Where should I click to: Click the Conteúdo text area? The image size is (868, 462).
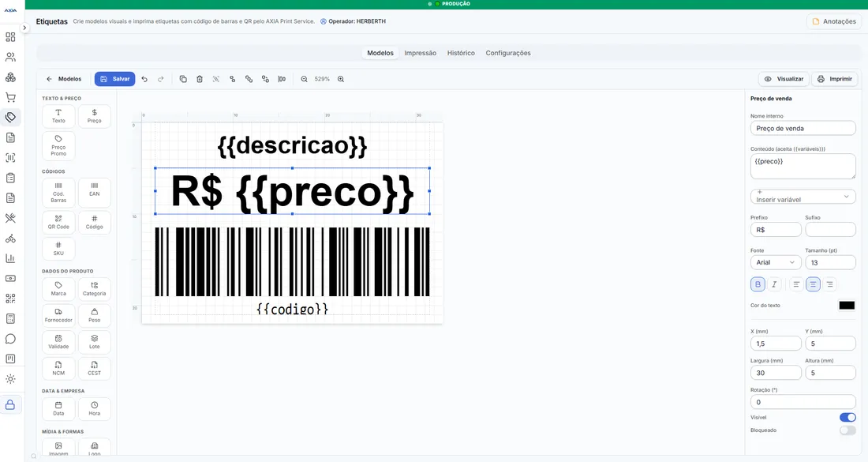click(x=803, y=166)
